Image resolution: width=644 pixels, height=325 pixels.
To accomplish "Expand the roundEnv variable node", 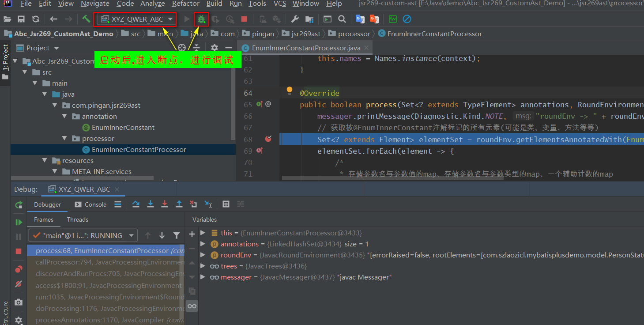I will click(203, 255).
